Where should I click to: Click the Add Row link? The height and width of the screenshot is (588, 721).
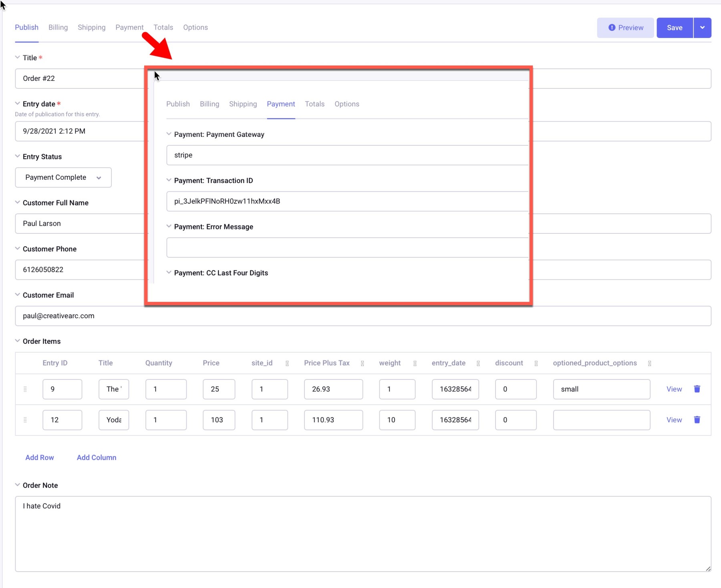40,458
